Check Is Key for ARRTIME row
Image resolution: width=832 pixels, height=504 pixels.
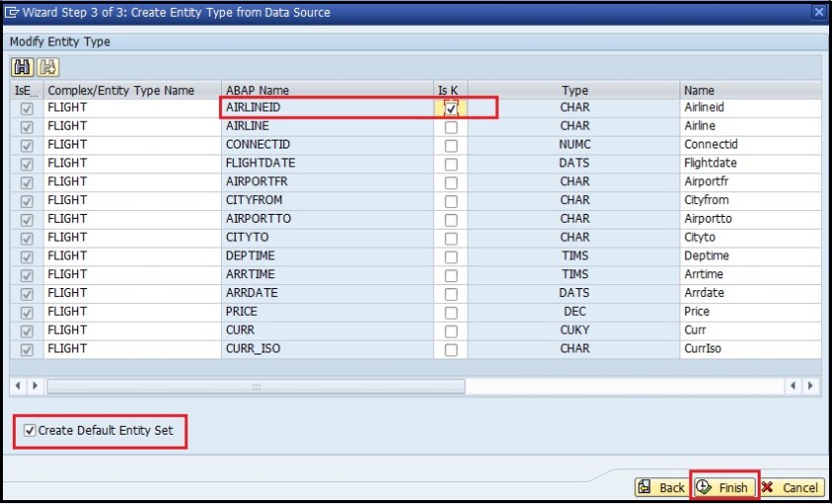(x=451, y=276)
